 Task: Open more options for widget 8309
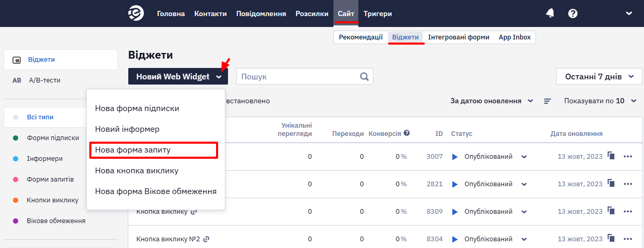(628, 212)
